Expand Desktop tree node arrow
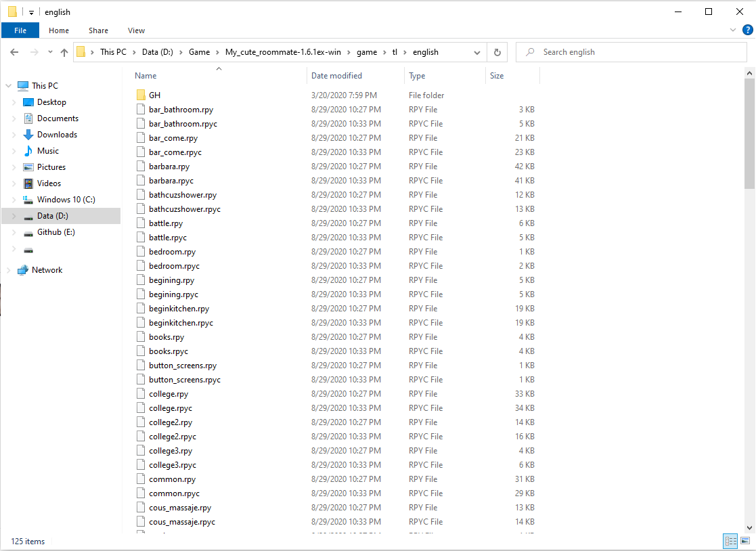The image size is (756, 551). click(14, 102)
